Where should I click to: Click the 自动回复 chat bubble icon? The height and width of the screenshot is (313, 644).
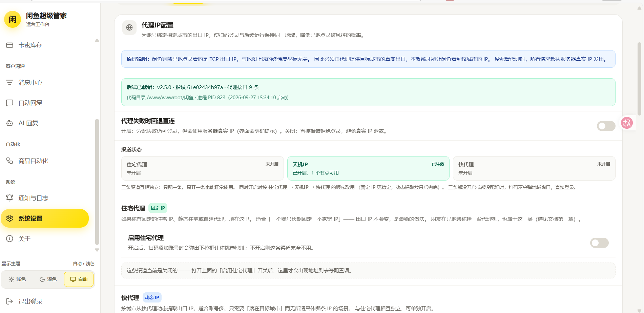click(9, 103)
